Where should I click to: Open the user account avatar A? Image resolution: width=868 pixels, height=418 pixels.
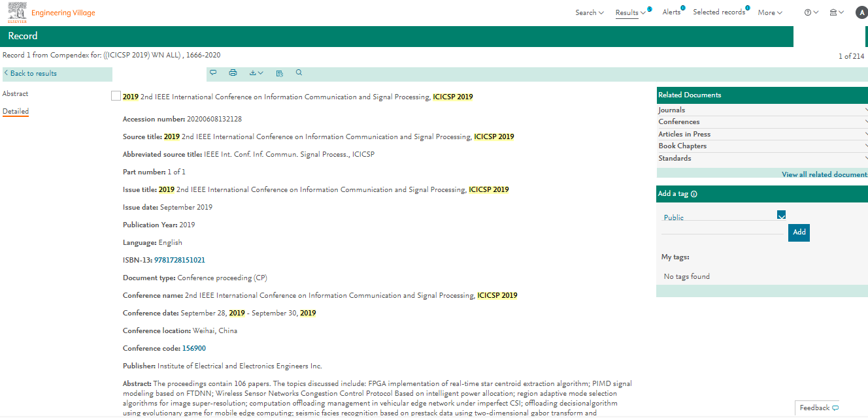[x=861, y=12]
